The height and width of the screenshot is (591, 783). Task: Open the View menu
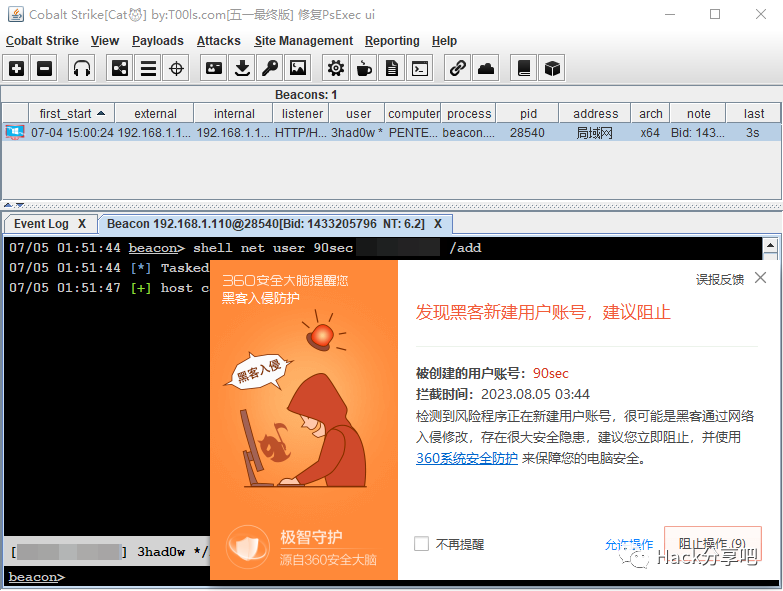pyautogui.click(x=105, y=41)
